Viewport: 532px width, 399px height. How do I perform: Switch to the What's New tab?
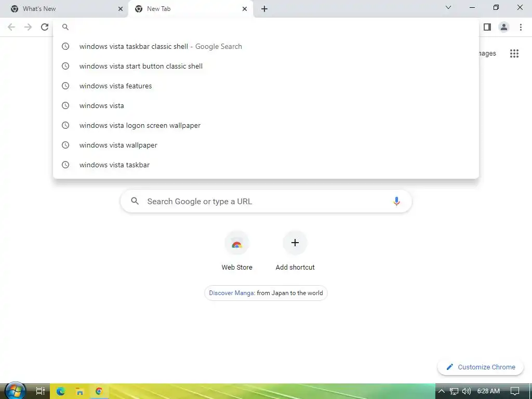click(x=64, y=9)
